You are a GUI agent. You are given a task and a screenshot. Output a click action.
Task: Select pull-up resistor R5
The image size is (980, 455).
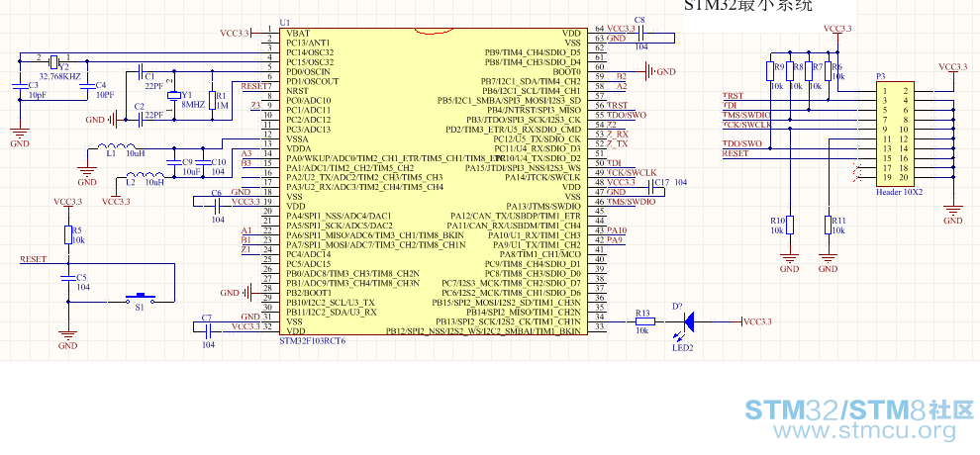pos(67,234)
